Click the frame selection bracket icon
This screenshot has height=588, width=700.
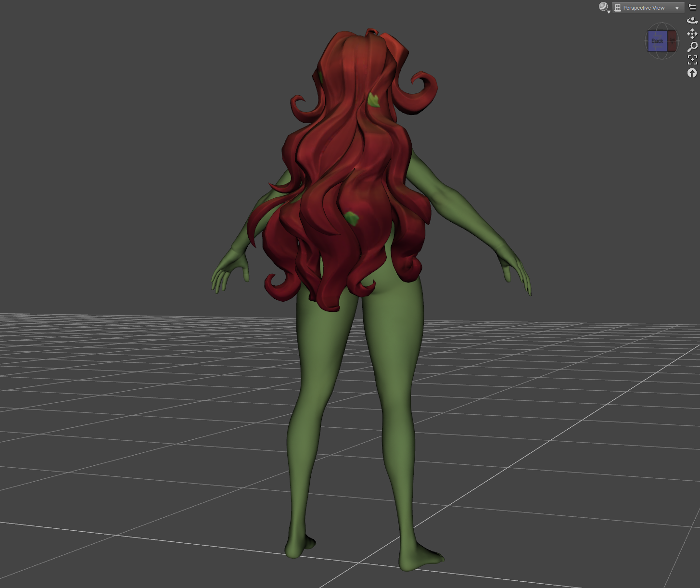pos(692,60)
